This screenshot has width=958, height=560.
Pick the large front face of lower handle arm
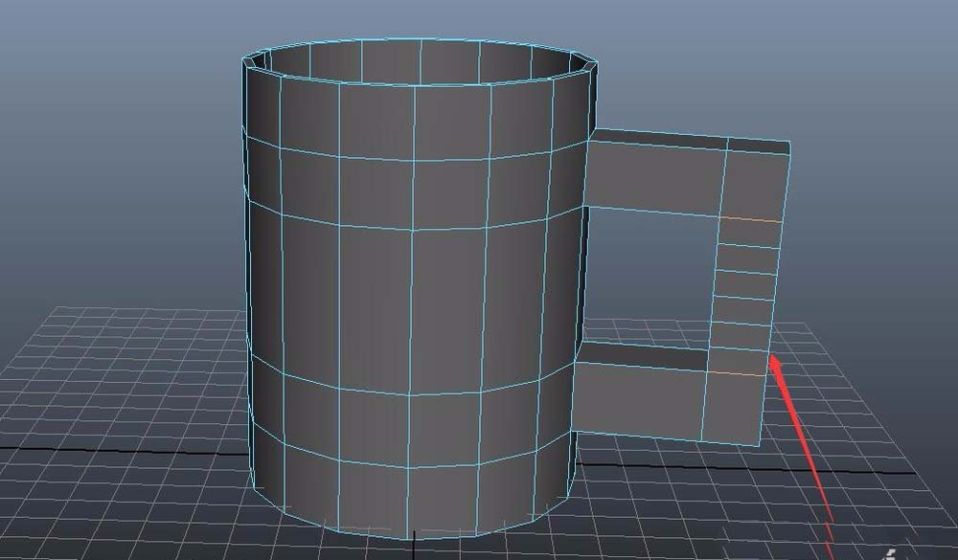pyautogui.click(x=638, y=400)
